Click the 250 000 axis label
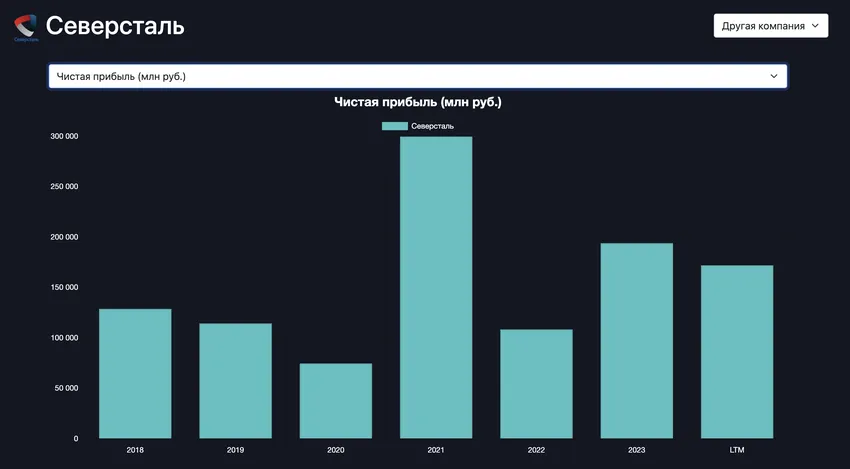 click(x=65, y=187)
